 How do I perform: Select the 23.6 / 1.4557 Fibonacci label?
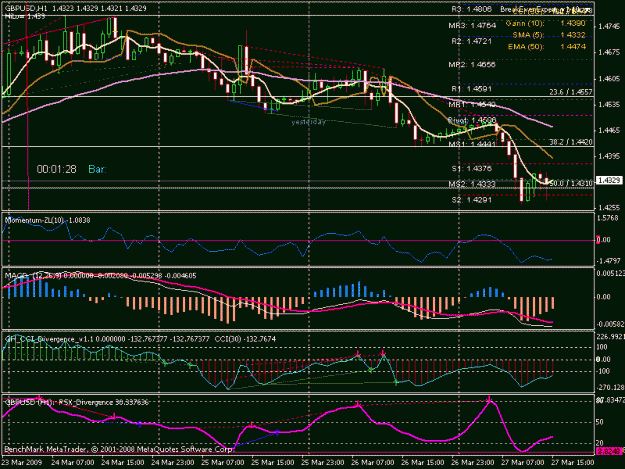click(571, 92)
